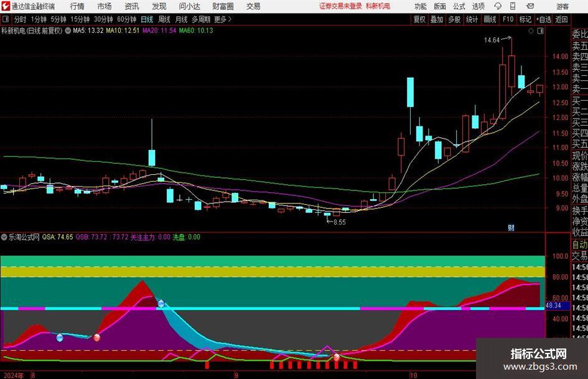Screen dimensions: 588x379
Task: Select the 月线 monthly period tab
Action: pos(181,19)
